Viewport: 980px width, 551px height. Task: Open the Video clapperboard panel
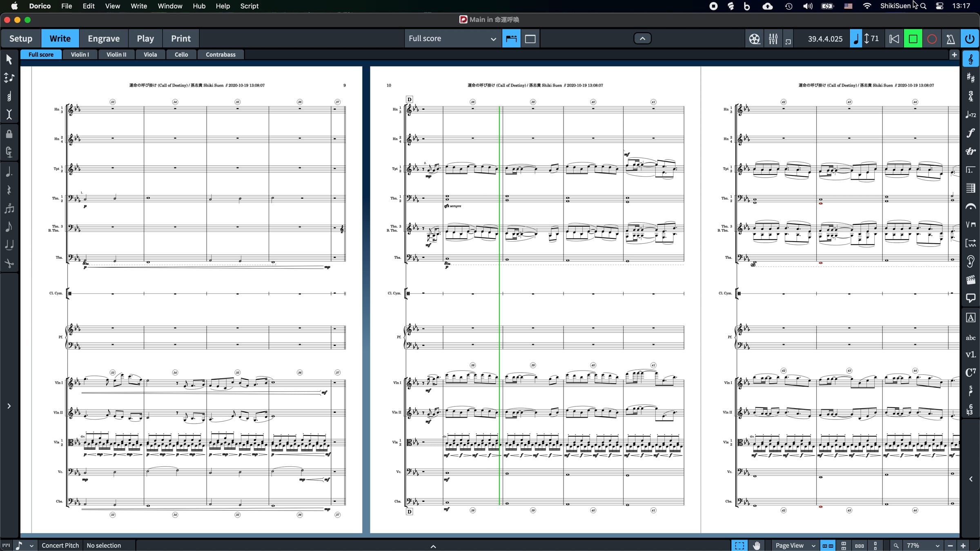971,280
